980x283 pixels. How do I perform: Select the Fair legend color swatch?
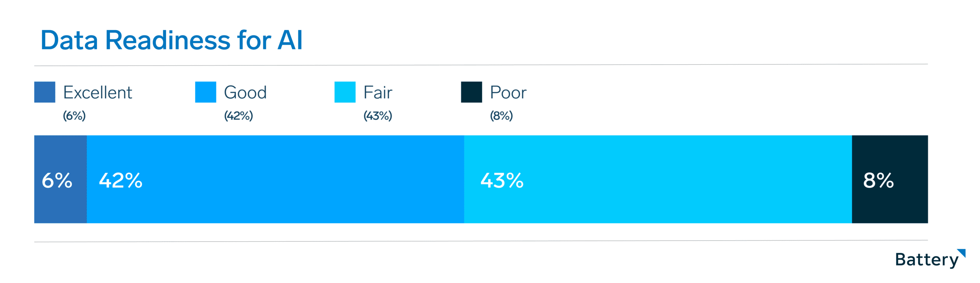point(345,92)
